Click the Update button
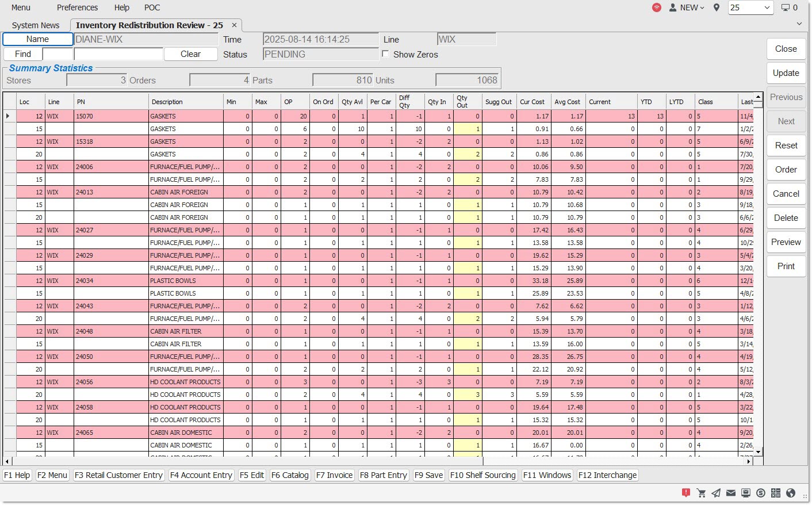812x505 pixels. (x=786, y=73)
